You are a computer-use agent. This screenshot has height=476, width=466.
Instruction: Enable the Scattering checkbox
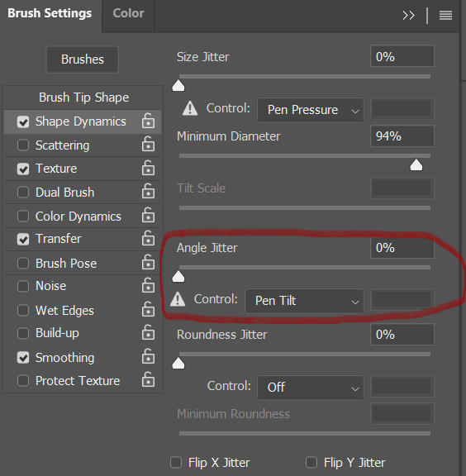click(23, 145)
